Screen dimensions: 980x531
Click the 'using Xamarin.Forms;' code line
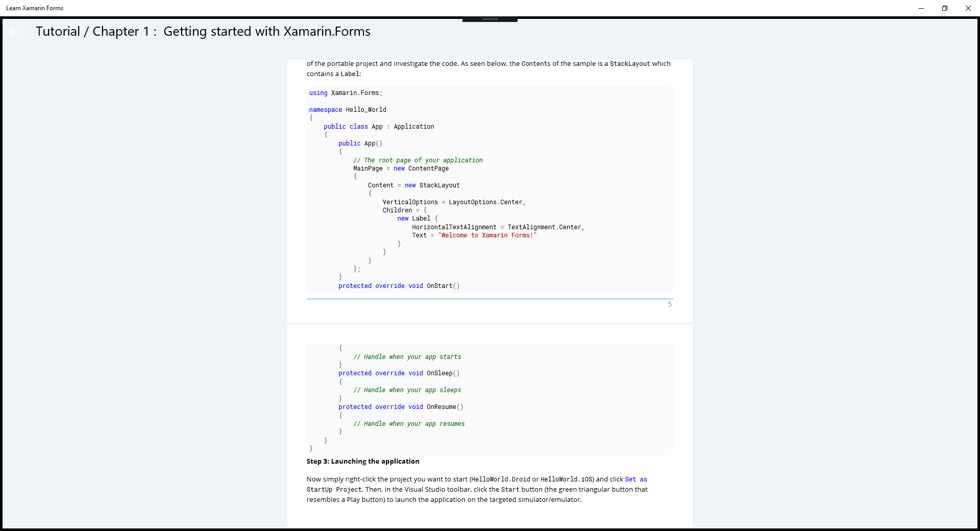(346, 93)
